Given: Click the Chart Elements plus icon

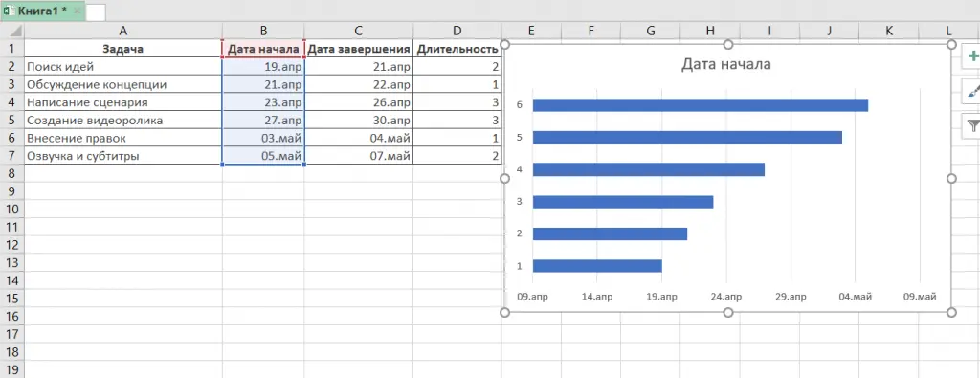Looking at the screenshot, I should coord(972,56).
